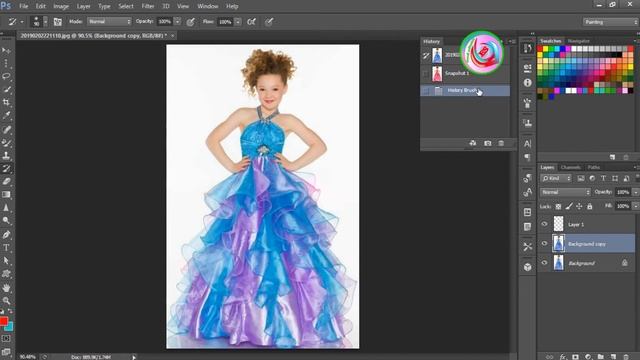Create new snapshot camera icon
The width and height of the screenshot is (640, 360).
(x=487, y=143)
